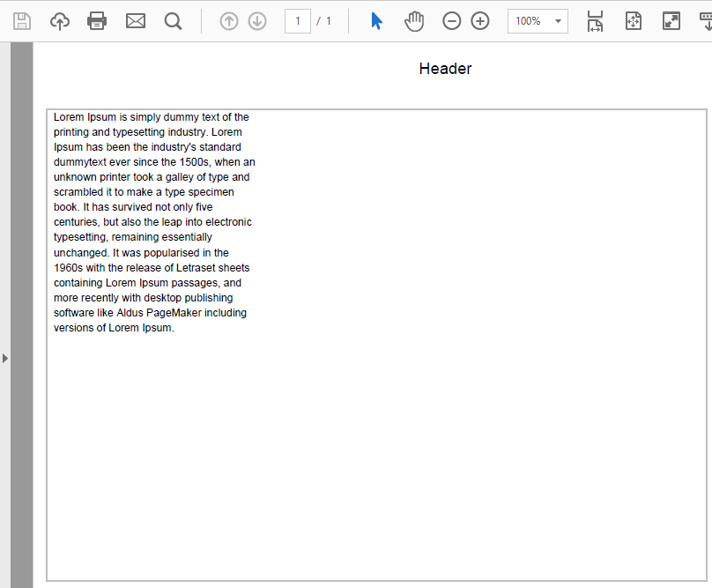Image resolution: width=712 pixels, height=588 pixels.
Task: Click line 'software like Aldus PageMaker including'
Action: pos(151,313)
